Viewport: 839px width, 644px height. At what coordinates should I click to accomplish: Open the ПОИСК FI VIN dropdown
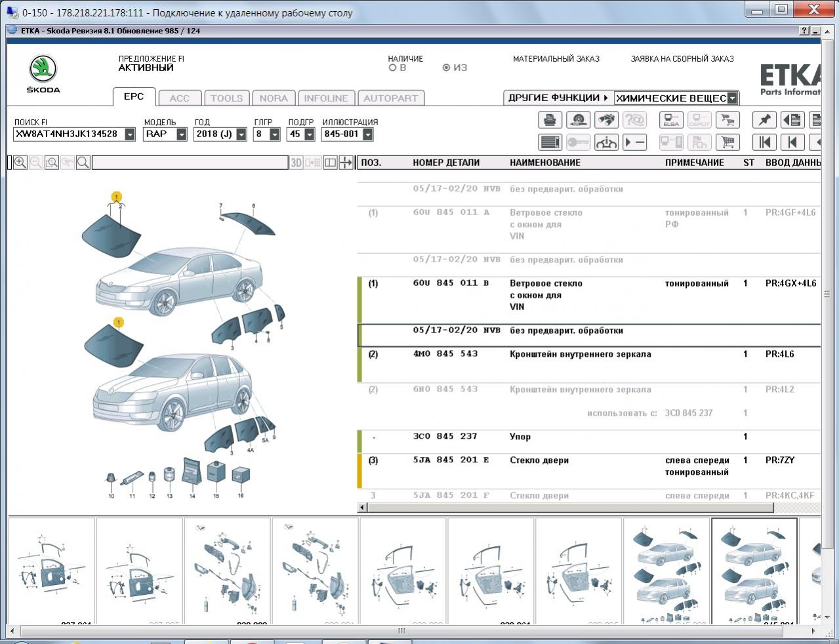(130, 134)
